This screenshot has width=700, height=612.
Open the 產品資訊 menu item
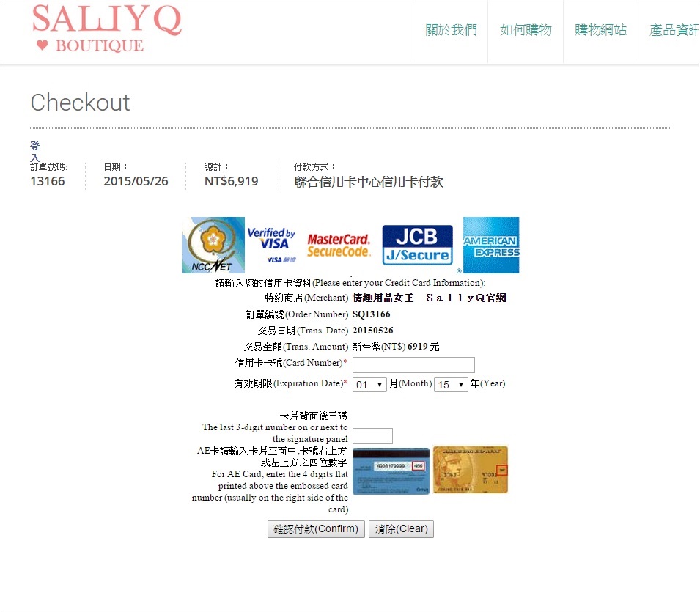click(x=674, y=30)
